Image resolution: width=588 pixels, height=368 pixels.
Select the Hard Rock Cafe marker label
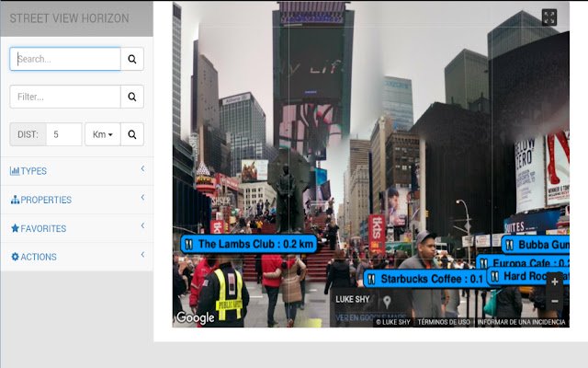(x=528, y=277)
